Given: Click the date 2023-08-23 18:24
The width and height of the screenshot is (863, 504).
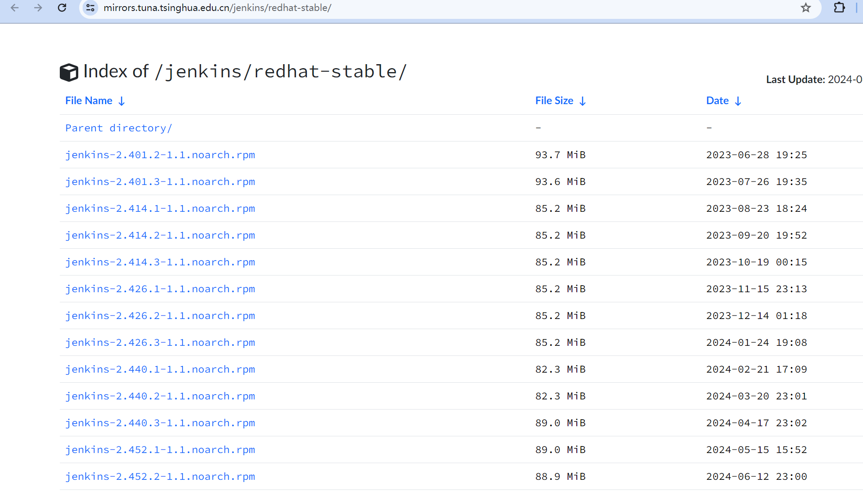Looking at the screenshot, I should 757,208.
